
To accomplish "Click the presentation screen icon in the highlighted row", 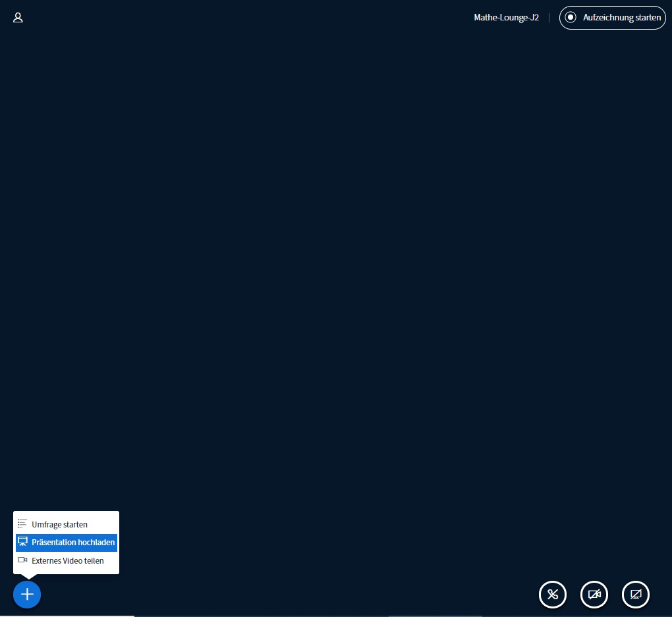I will click(x=22, y=542).
